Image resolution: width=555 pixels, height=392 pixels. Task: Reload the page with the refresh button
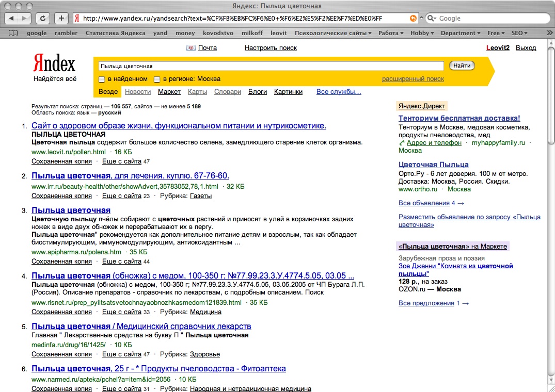[x=43, y=18]
